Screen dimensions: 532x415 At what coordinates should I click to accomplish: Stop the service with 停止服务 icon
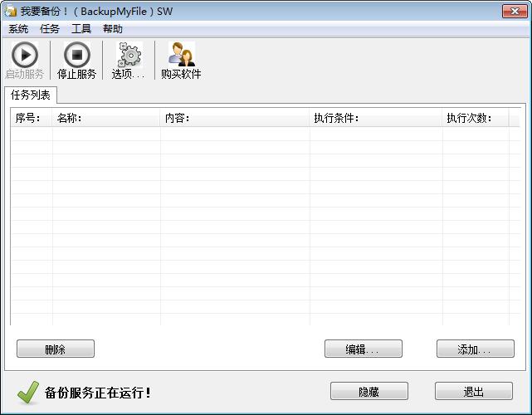point(77,55)
